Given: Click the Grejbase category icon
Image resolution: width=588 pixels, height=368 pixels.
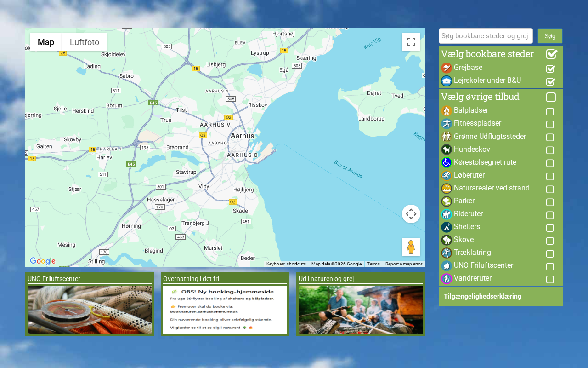Looking at the screenshot, I should pyautogui.click(x=447, y=68).
